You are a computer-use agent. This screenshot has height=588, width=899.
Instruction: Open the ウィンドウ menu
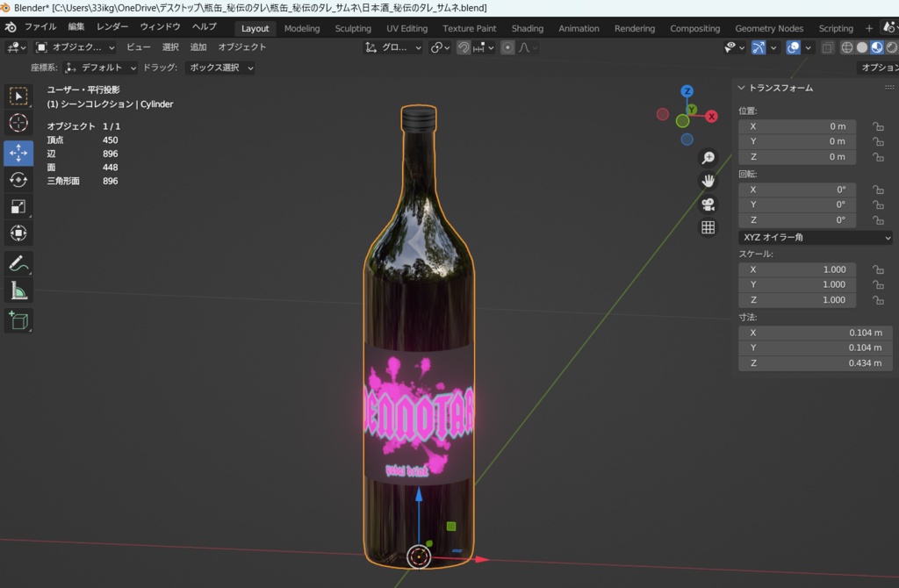160,27
